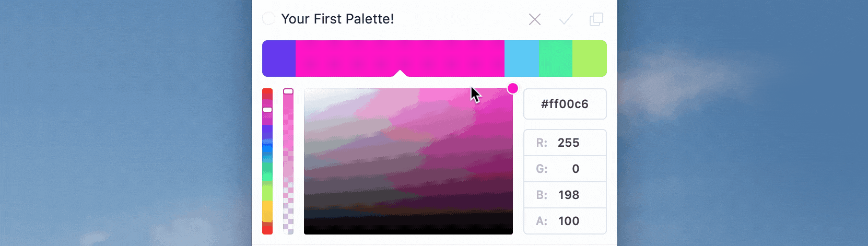Toggle the circle beside Your First Palette!
Viewport: 868px width, 246px height.
(x=268, y=19)
